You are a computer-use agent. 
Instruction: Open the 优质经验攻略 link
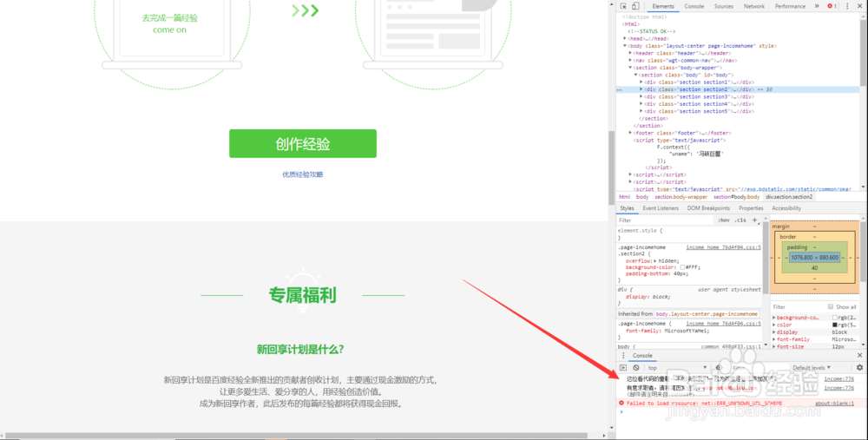tap(303, 174)
